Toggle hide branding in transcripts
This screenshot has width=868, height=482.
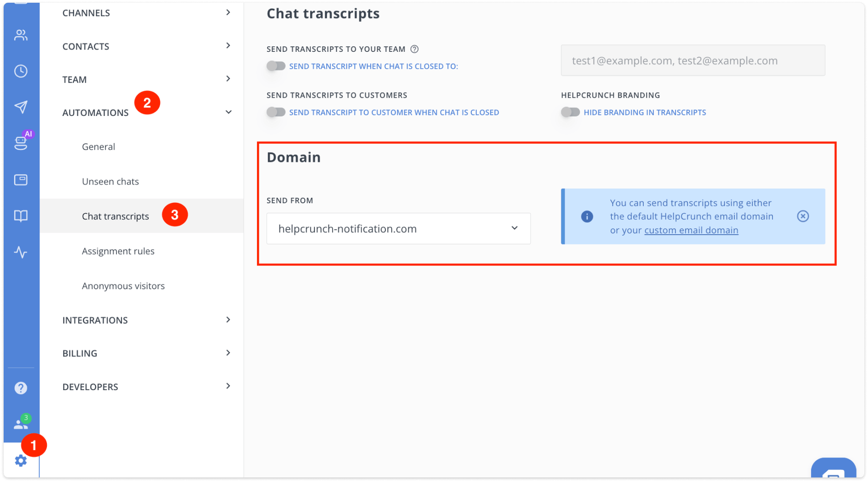tap(570, 112)
